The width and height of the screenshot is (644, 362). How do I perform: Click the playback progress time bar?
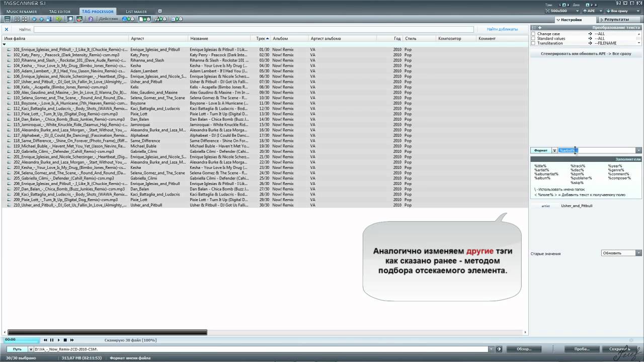coord(21,340)
